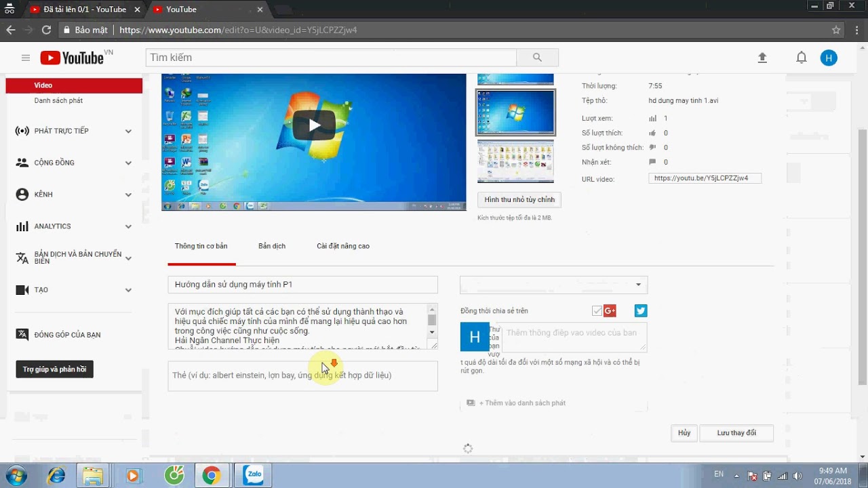Click Thêm thông điệp vào video field
Viewport: 868px width, 488px height.
tap(574, 337)
